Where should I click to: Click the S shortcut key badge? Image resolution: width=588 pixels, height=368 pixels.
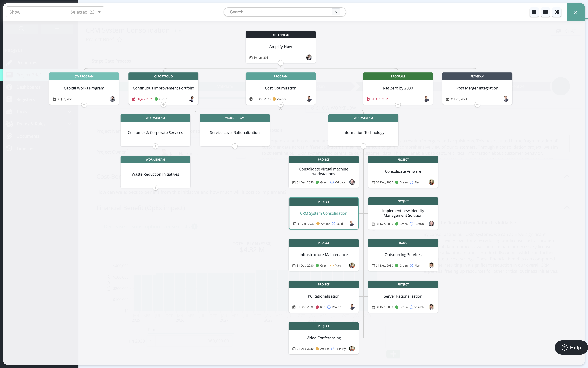coord(336,12)
